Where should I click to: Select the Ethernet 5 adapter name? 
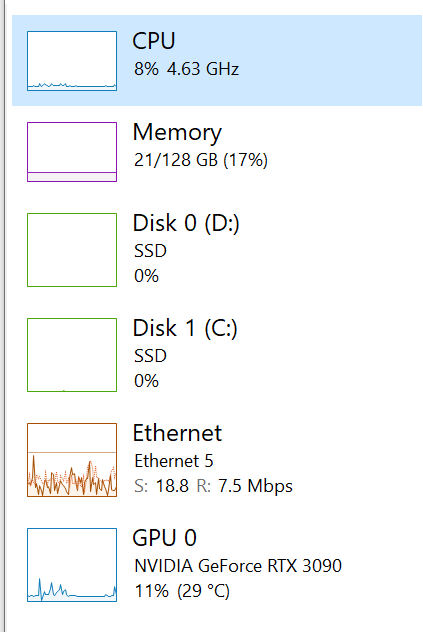pos(174,461)
